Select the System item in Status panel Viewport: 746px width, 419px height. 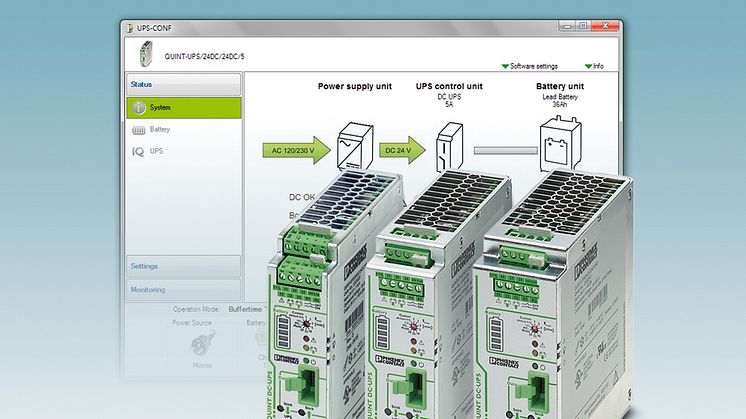[184, 108]
